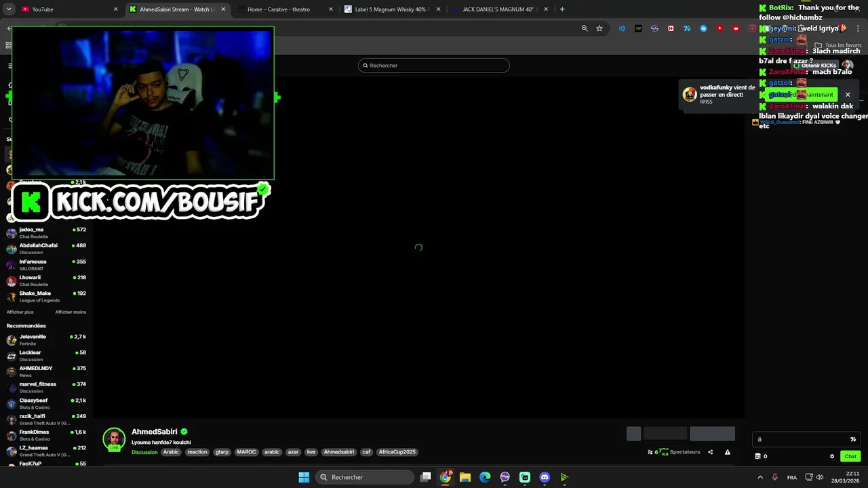The image size is (868, 488).
Task: Open Chrome from the taskbar
Action: pos(446,477)
